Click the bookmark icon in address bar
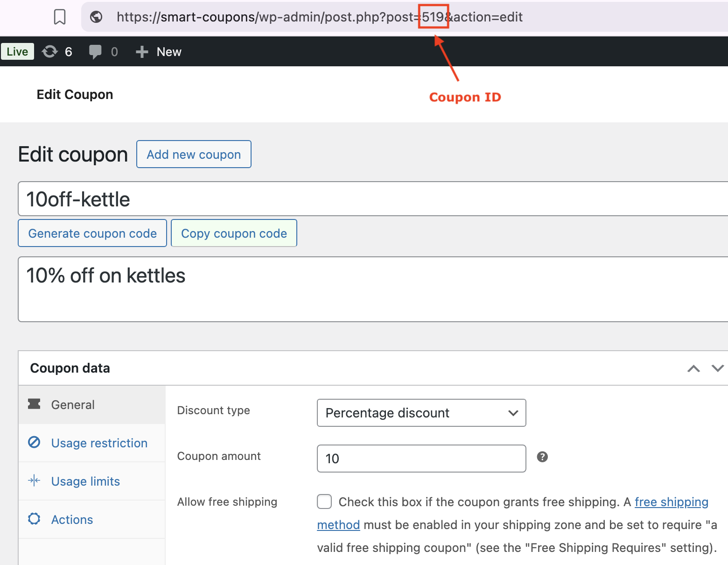 (60, 17)
